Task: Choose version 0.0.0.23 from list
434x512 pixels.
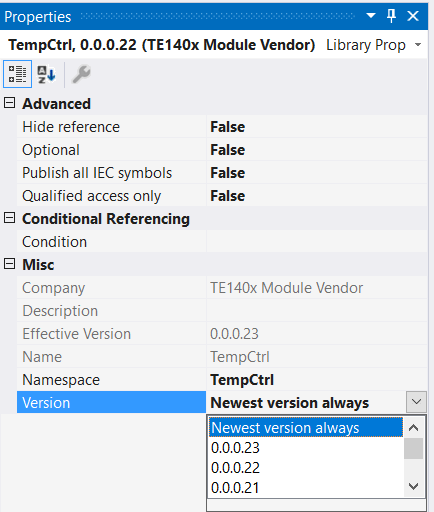Action: tap(306, 448)
